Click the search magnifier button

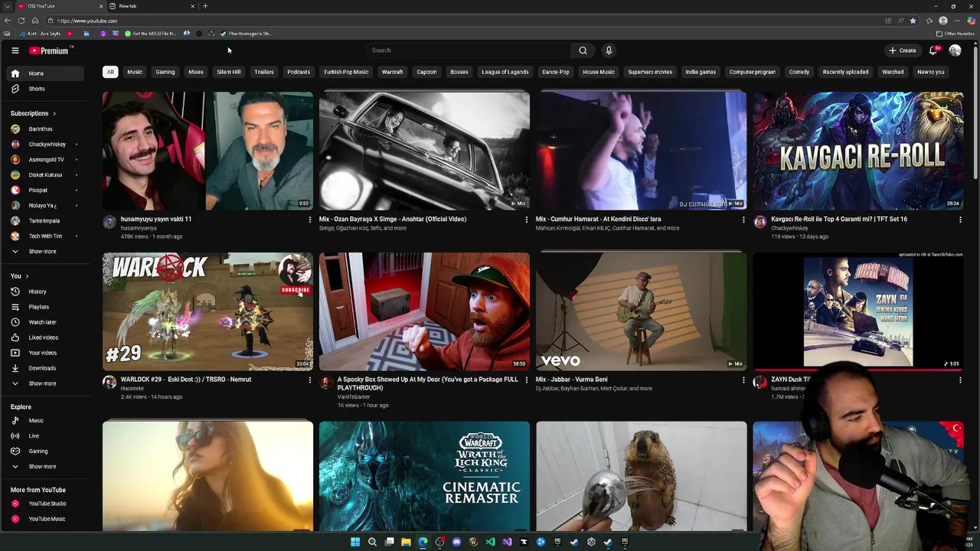[x=583, y=51]
